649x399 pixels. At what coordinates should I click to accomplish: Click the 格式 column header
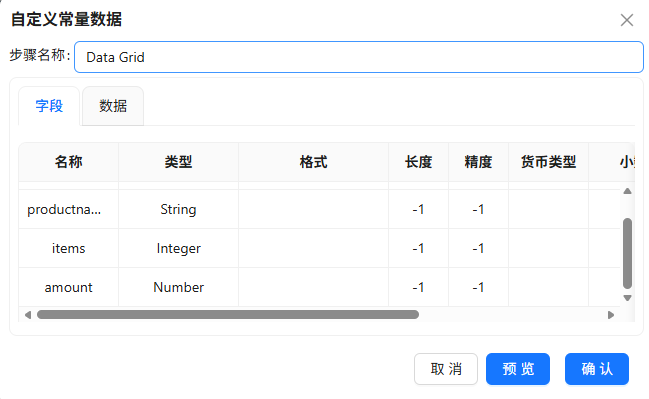pyautogui.click(x=313, y=162)
